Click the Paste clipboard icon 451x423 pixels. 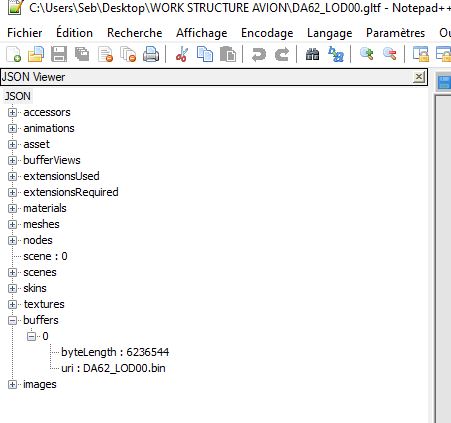pyautogui.click(x=228, y=54)
